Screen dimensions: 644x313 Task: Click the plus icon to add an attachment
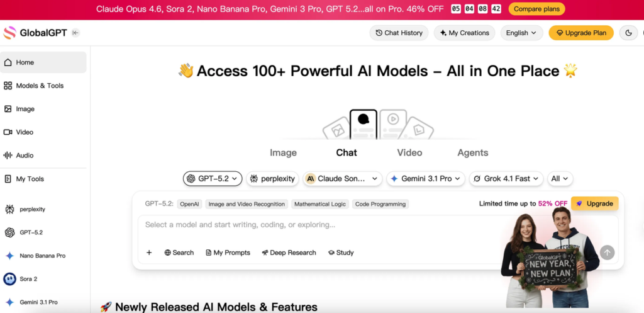click(x=149, y=253)
